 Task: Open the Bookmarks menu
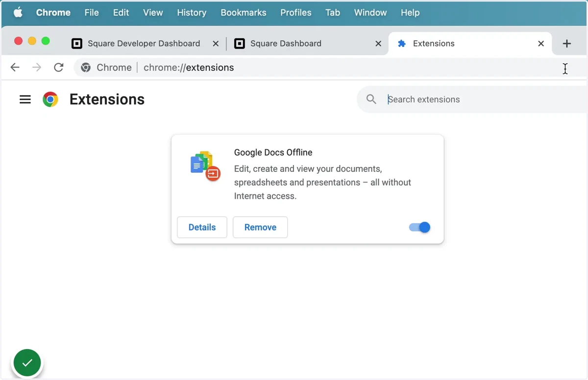[x=244, y=13]
